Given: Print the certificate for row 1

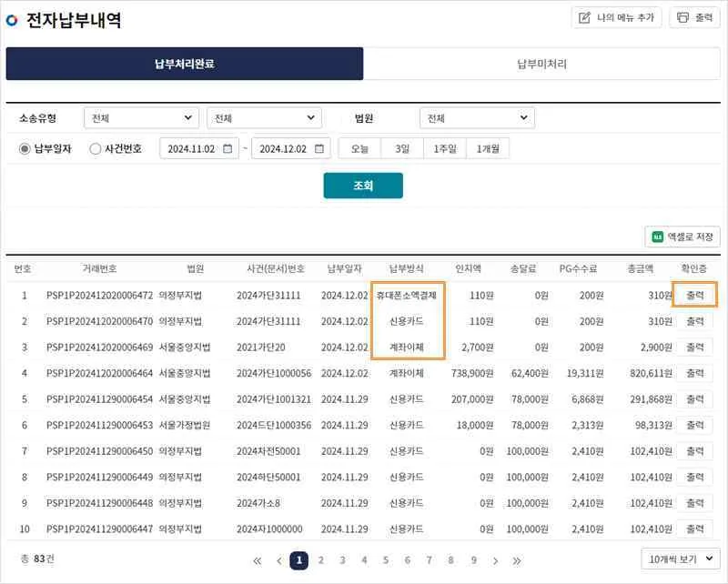Looking at the screenshot, I should [694, 296].
